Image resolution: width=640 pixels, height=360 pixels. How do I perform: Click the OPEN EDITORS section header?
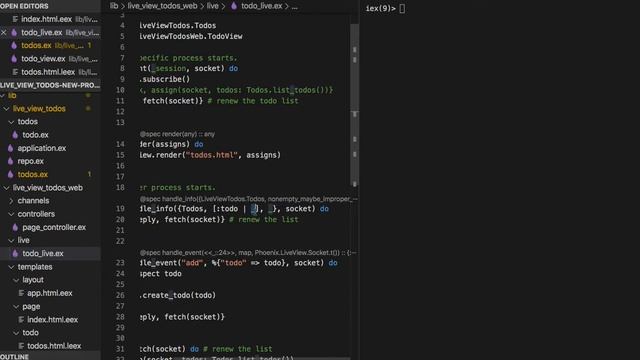(x=50, y=6)
